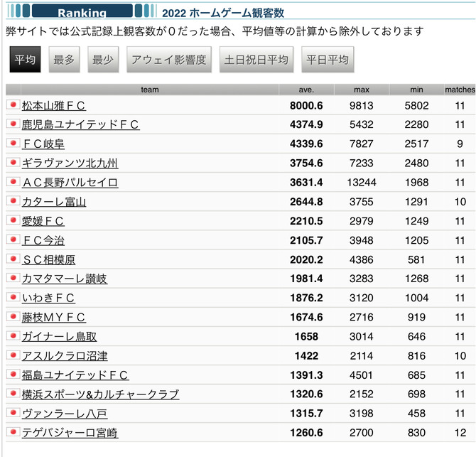Click the Japan flag icon beside ヴァンラーレ八戸
This screenshot has height=457, width=476.
click(x=13, y=413)
